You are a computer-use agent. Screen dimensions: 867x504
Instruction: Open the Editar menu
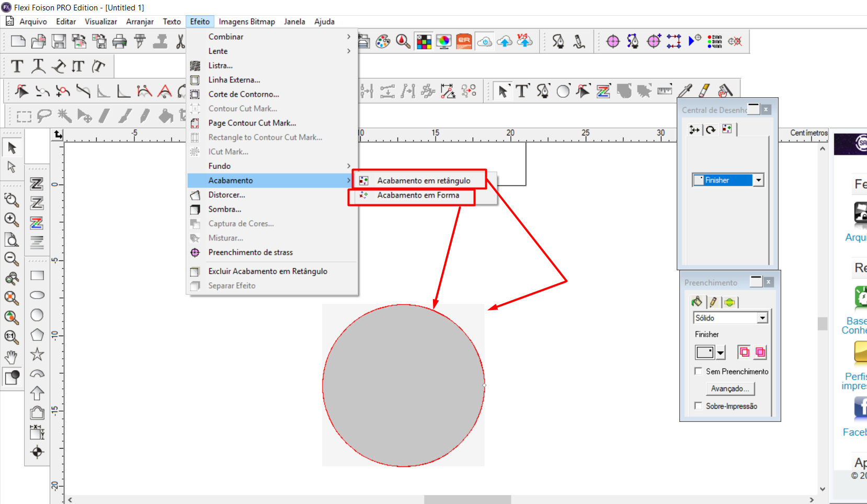click(x=66, y=21)
